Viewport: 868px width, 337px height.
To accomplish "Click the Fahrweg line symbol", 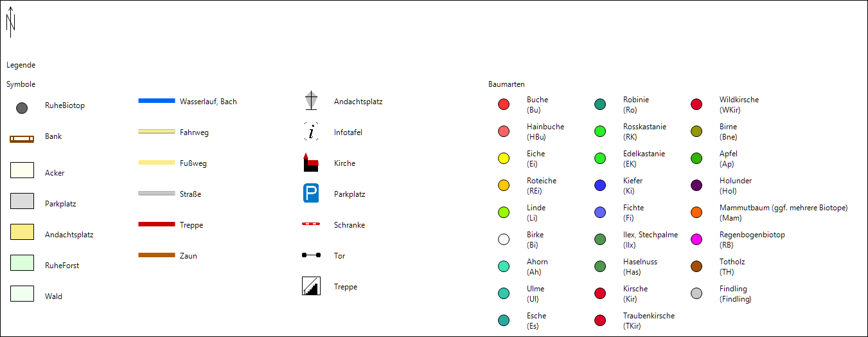I will pos(157,131).
